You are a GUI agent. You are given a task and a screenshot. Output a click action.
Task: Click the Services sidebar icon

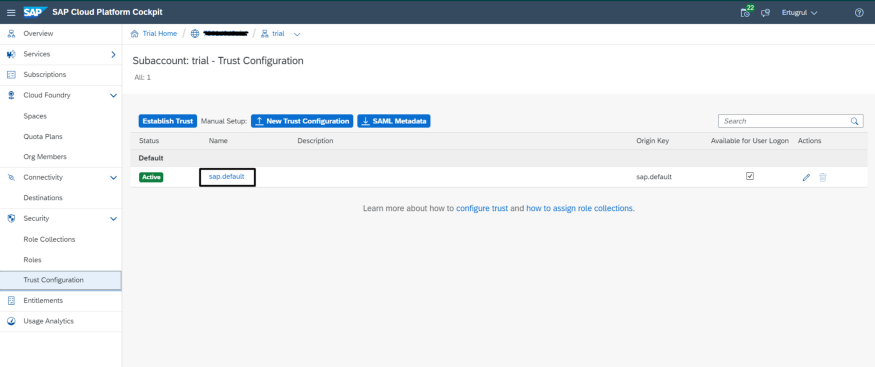(x=11, y=55)
